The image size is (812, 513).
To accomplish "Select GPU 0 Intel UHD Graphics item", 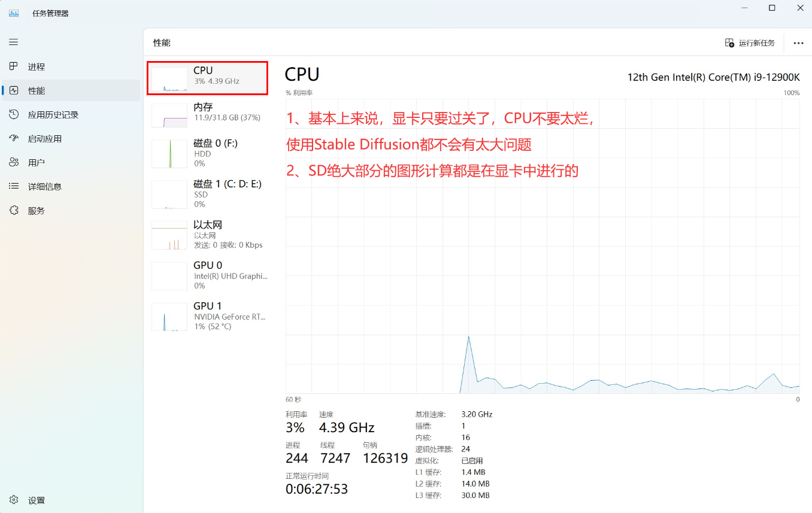I will coord(207,275).
